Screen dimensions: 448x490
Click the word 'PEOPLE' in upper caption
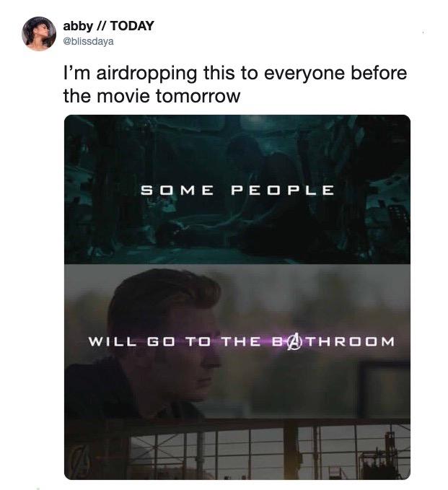(x=282, y=191)
